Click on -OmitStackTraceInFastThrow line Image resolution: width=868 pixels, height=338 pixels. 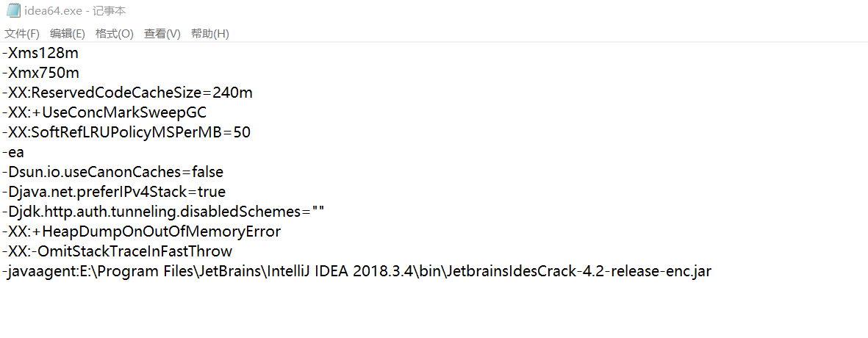point(118,252)
